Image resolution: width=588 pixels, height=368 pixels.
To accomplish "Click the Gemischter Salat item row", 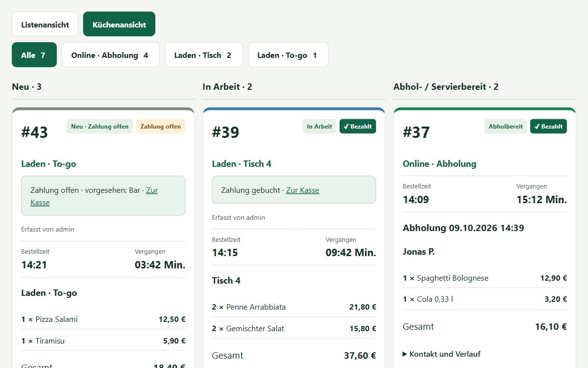I will pyautogui.click(x=294, y=328).
